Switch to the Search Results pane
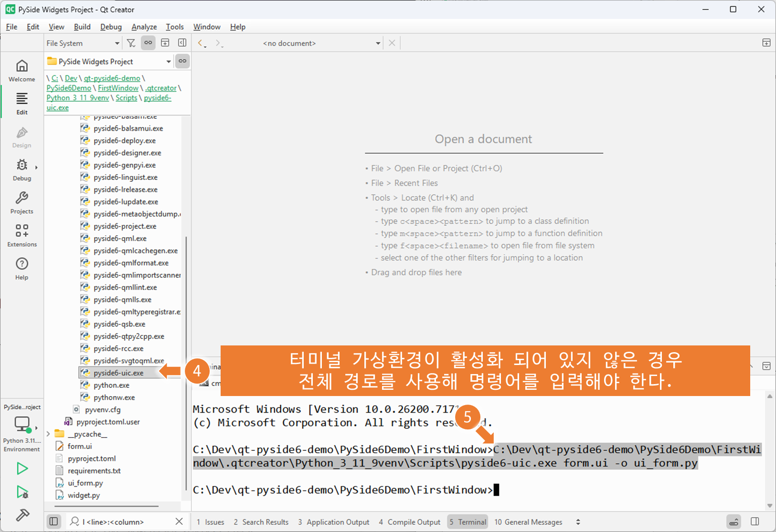 pos(261,522)
